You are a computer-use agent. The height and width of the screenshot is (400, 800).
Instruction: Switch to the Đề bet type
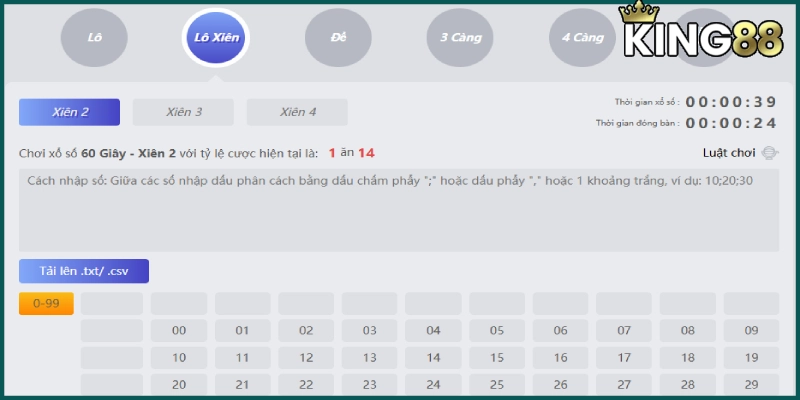(x=338, y=38)
